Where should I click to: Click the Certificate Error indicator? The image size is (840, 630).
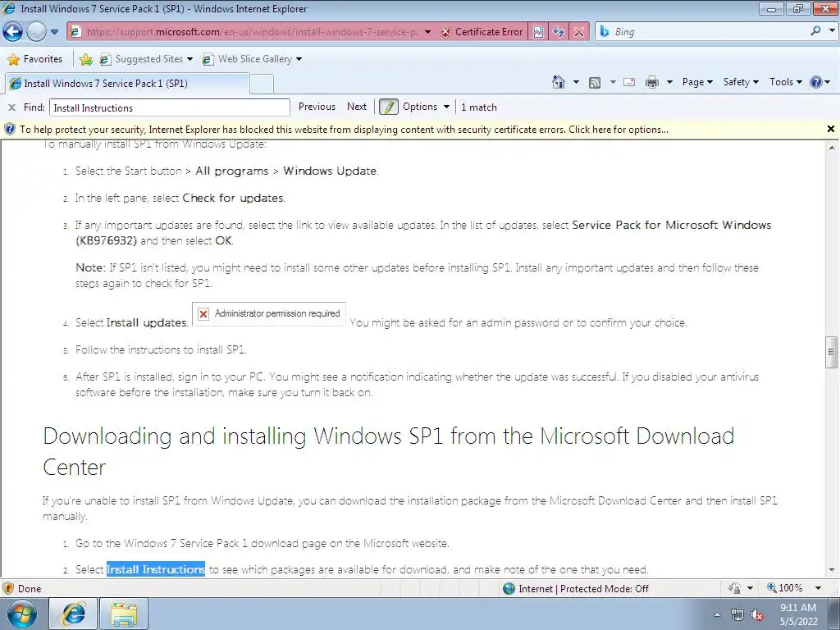click(x=481, y=32)
